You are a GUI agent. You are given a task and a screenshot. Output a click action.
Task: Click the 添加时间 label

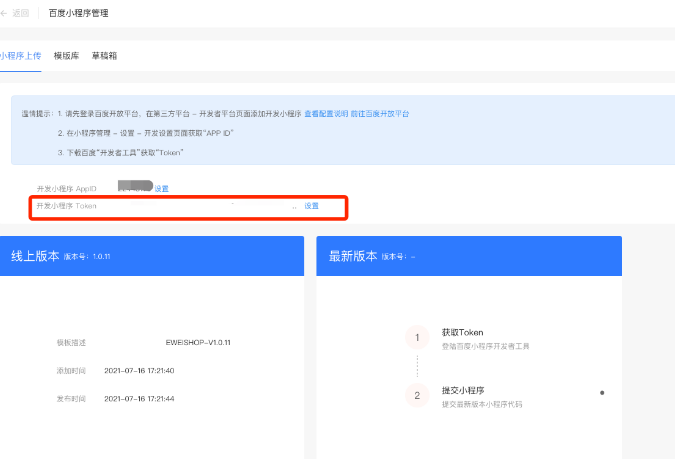click(x=71, y=370)
